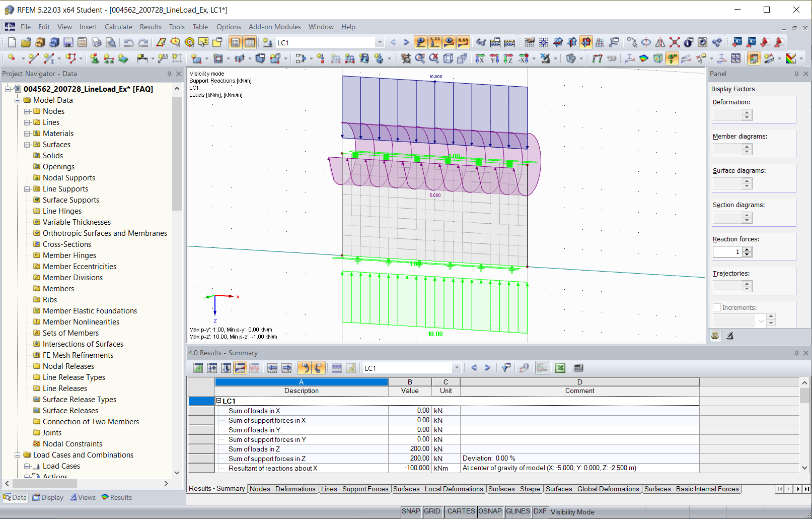Go to next load case in results table toolbar
Image resolution: width=812 pixels, height=519 pixels.
tap(487, 368)
